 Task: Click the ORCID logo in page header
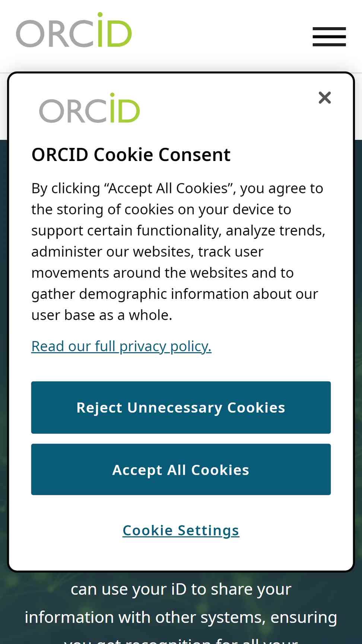(x=74, y=30)
